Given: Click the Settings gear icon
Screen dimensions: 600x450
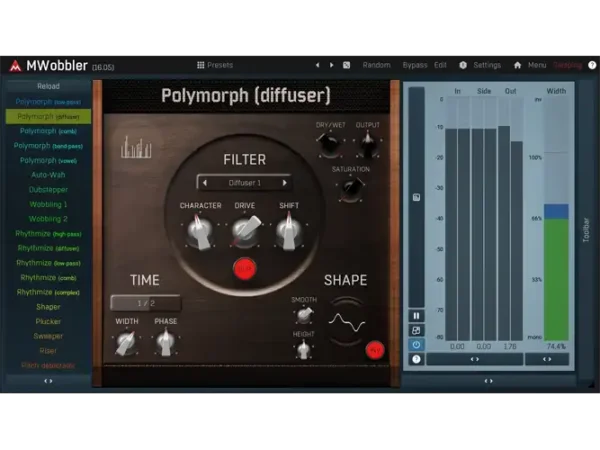Looking at the screenshot, I should tap(463, 65).
